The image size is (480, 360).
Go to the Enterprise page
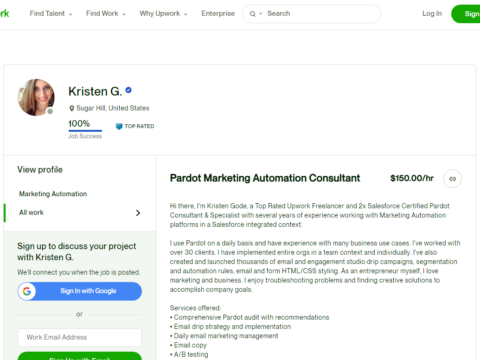(218, 14)
